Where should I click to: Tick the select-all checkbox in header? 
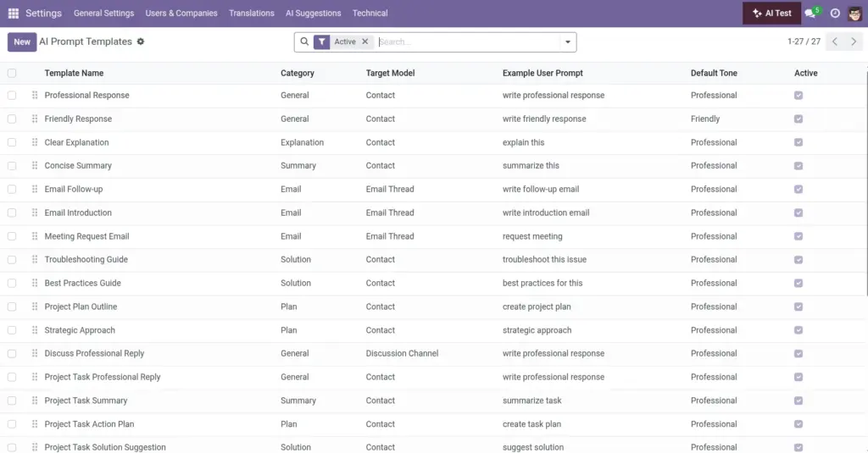(x=12, y=73)
